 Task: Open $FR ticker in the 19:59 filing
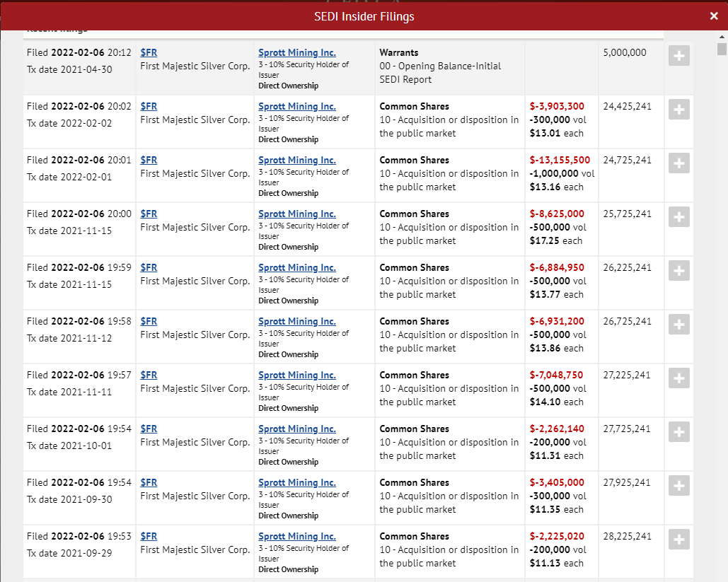[149, 268]
